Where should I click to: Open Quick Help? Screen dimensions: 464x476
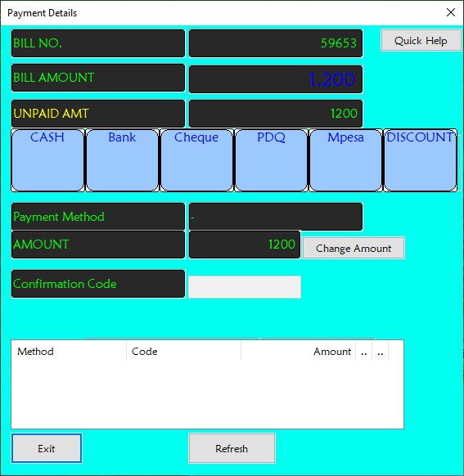coord(421,40)
